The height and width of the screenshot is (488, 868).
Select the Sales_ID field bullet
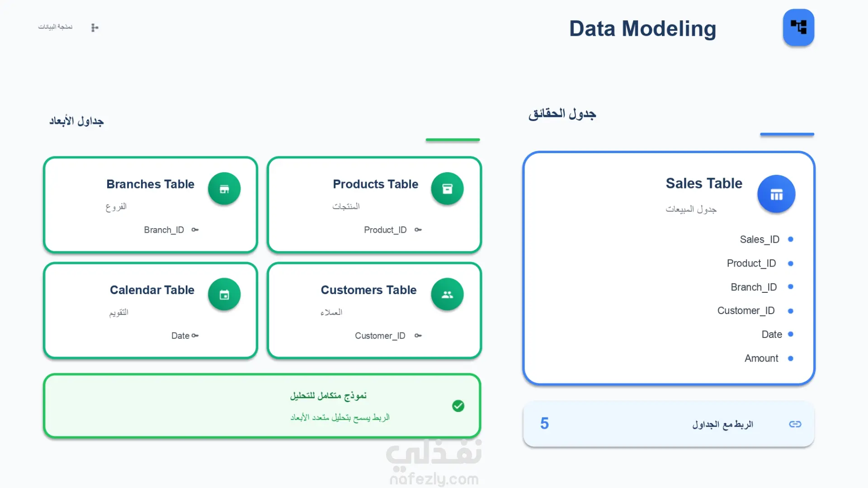click(x=791, y=239)
